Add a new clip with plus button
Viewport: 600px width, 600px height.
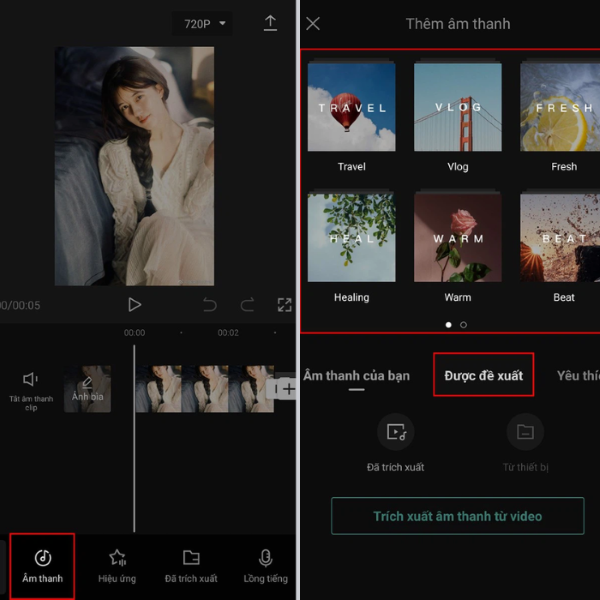click(x=287, y=389)
